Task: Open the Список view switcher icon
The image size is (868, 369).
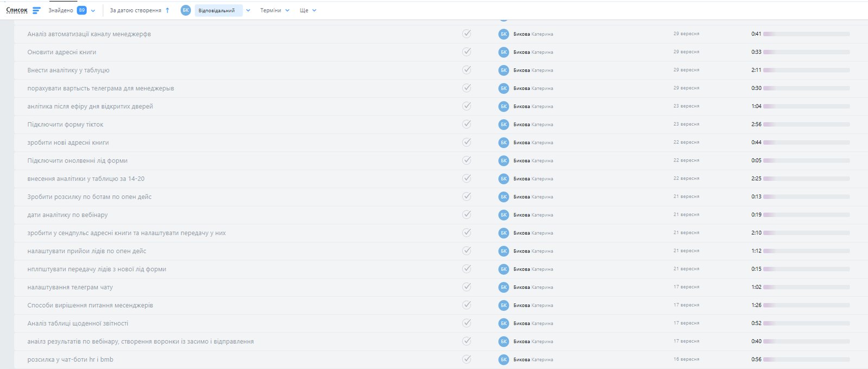Action: [x=36, y=10]
